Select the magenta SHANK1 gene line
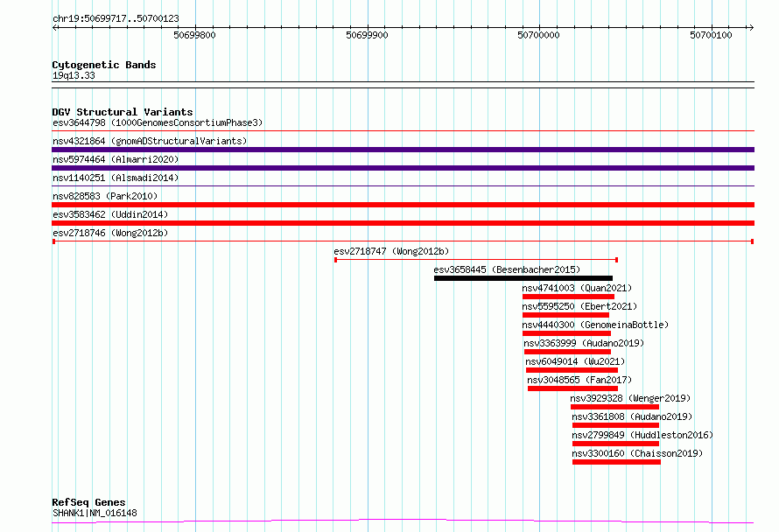779x532 pixels. (x=403, y=521)
